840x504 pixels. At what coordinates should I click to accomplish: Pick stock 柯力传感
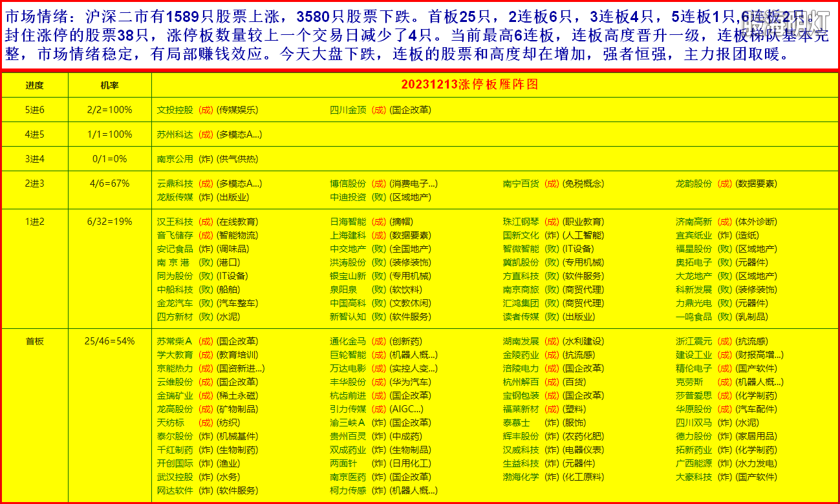tap(348, 490)
